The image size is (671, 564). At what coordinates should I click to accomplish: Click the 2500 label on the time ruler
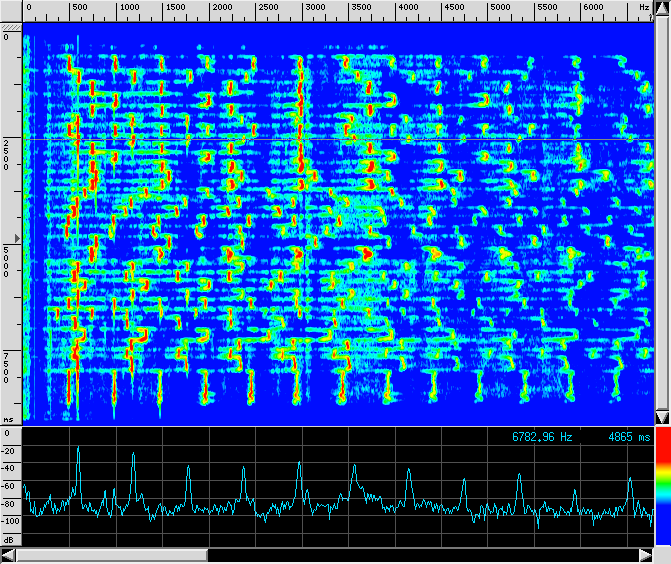pyautogui.click(x=8, y=155)
